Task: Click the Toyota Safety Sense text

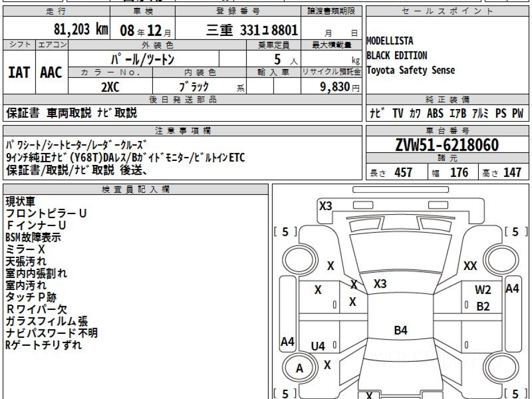Action: pos(411,70)
